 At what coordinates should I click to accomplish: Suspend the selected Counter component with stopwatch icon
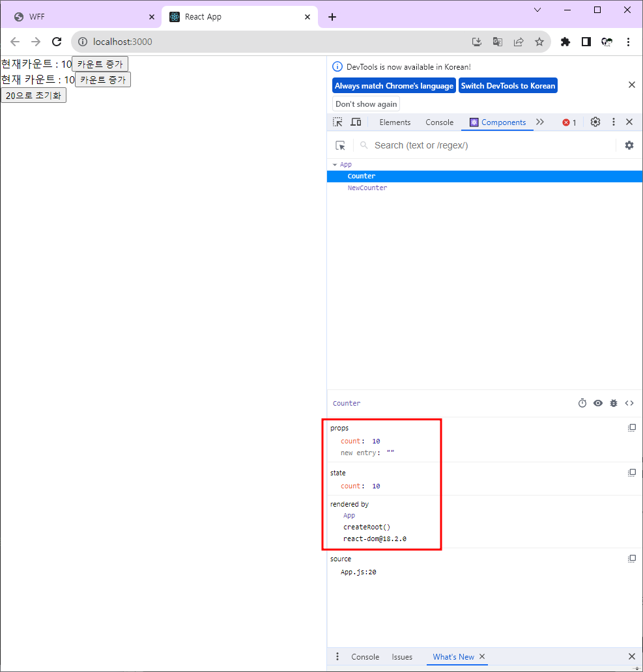582,403
